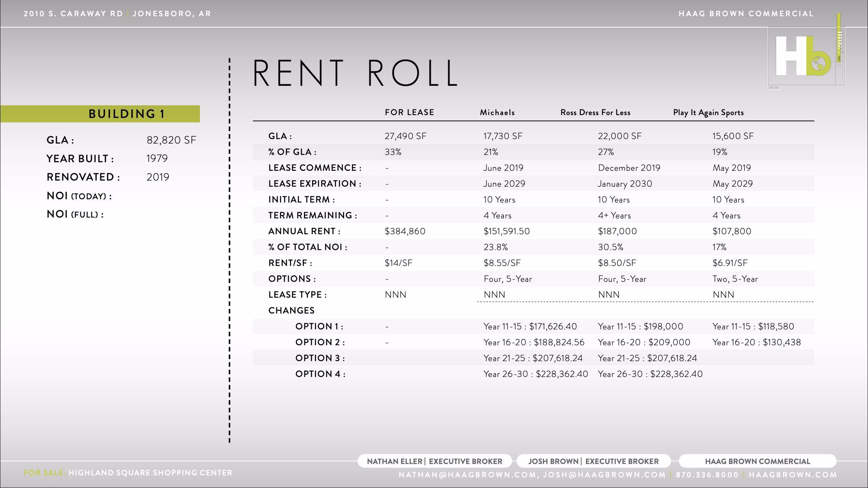868x488 pixels.
Task: Click the Ross Dress For Less header
Action: pos(595,112)
